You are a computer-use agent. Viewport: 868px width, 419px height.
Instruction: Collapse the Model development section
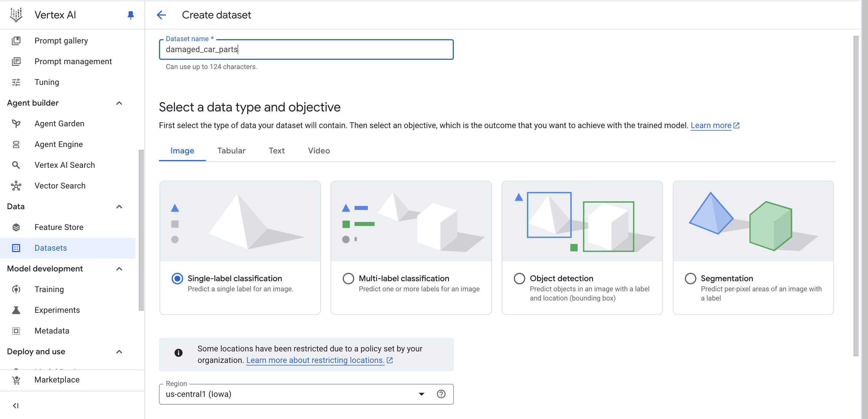pos(119,269)
